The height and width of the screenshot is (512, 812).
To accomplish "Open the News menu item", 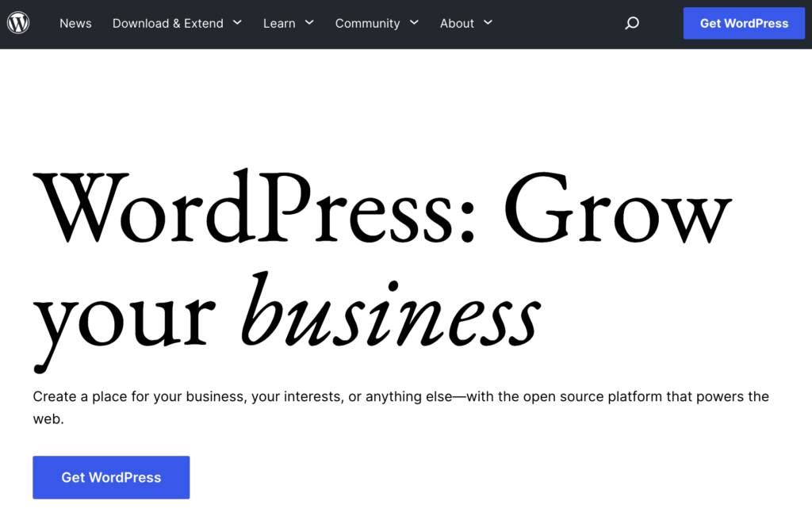I will (x=75, y=23).
